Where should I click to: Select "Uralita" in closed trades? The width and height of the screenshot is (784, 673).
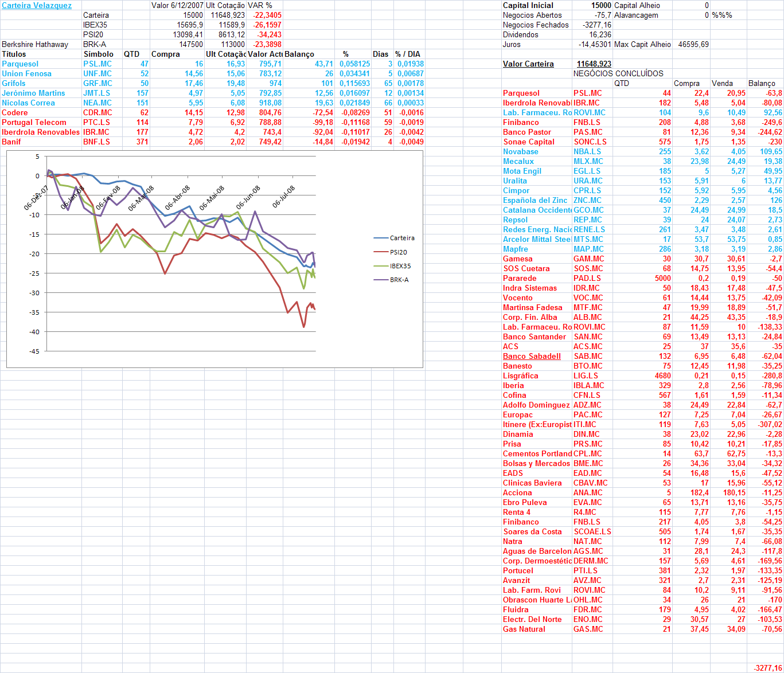[x=515, y=181]
